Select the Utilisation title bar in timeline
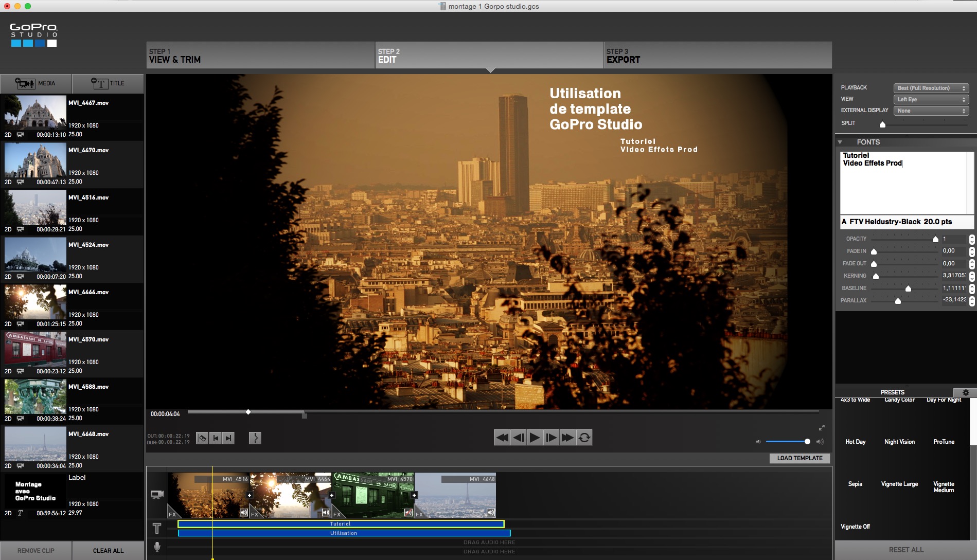The height and width of the screenshot is (560, 977). (x=344, y=533)
